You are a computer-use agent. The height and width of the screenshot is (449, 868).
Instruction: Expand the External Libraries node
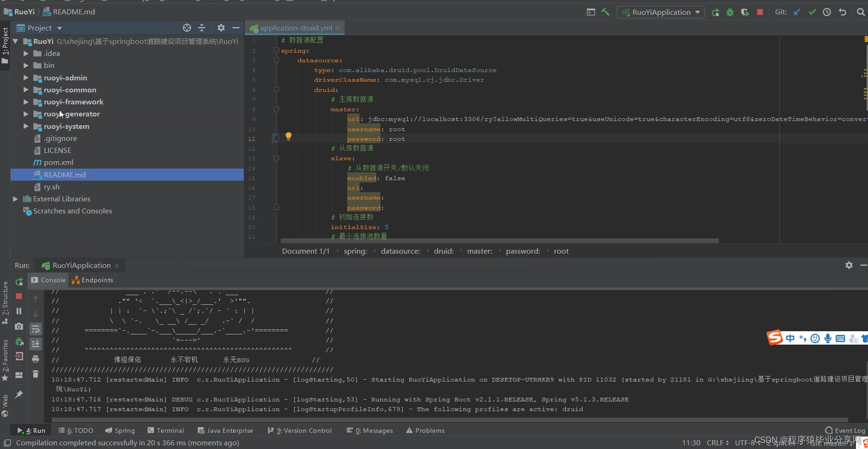[x=15, y=199]
